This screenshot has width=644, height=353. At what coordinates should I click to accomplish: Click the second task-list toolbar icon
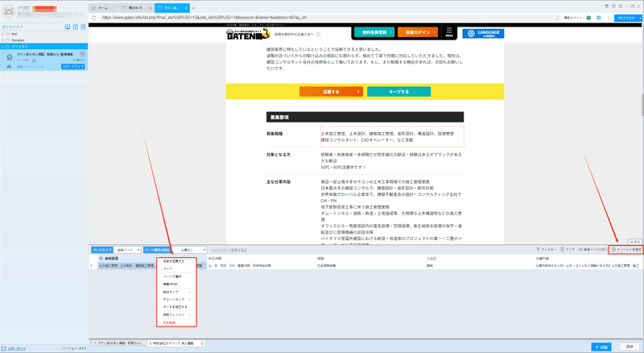76,27
